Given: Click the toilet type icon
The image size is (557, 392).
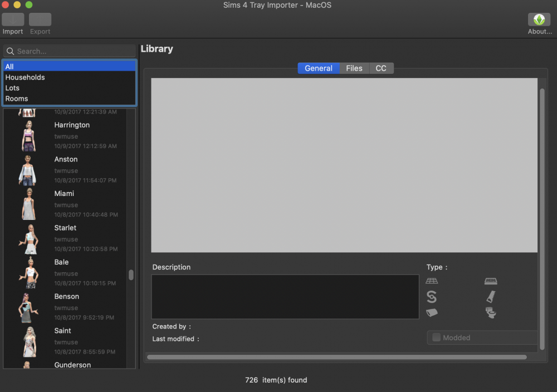Looking at the screenshot, I should point(491,312).
